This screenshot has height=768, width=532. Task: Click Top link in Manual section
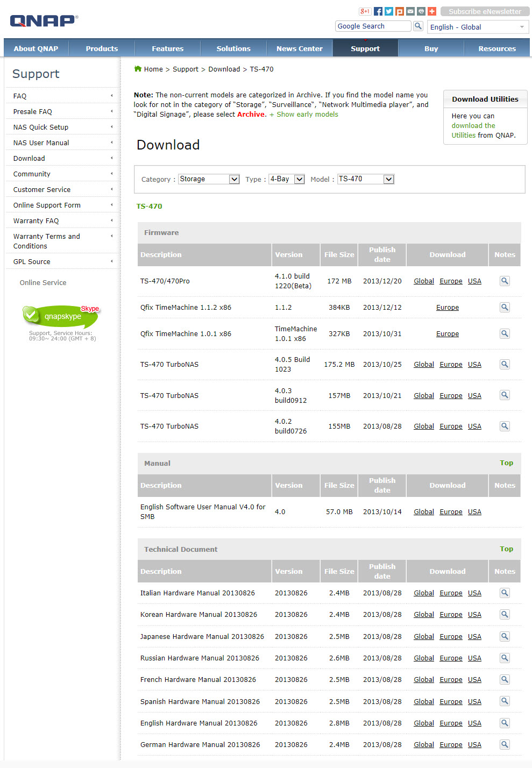click(x=506, y=463)
